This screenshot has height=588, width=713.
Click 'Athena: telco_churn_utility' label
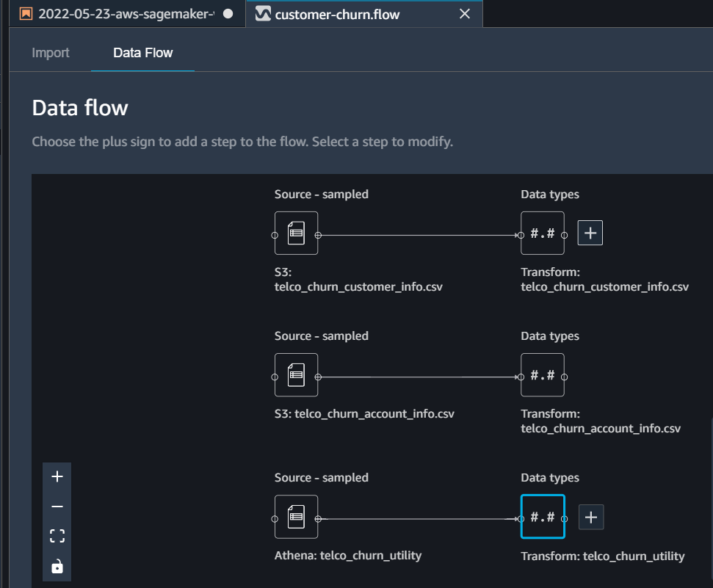coord(348,556)
